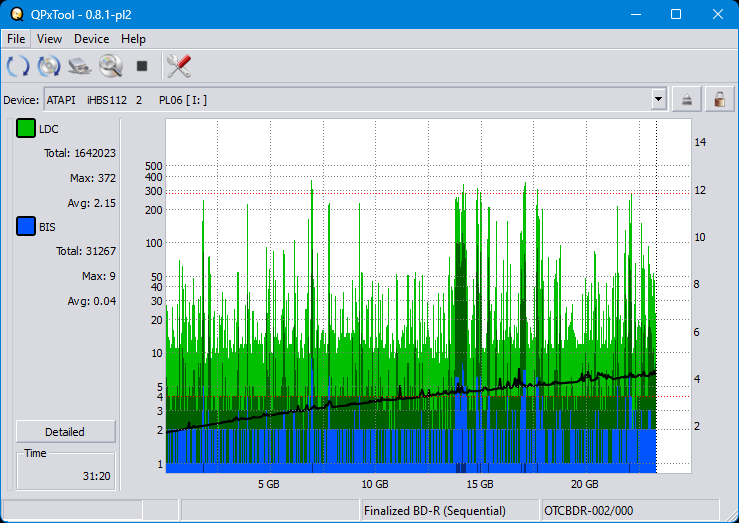This screenshot has height=523, width=739.
Task: Click the 12 label on right axis
Action: 700,190
